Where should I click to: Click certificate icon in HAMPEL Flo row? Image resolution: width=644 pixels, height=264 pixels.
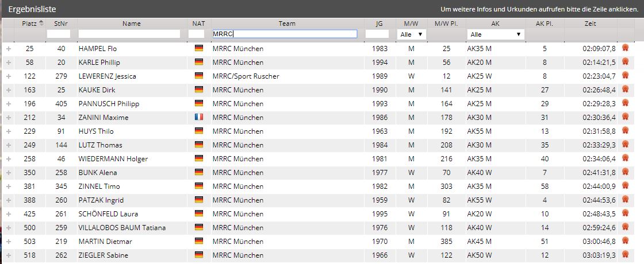[625, 48]
